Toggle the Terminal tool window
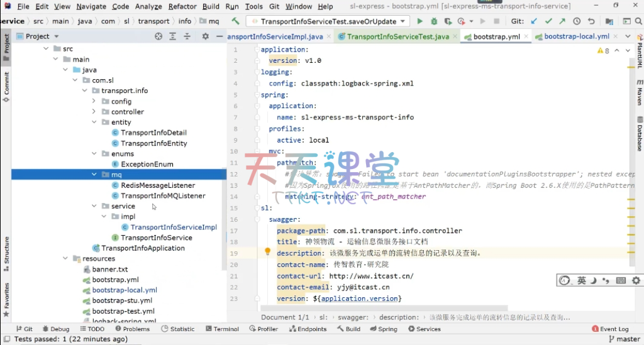Image resolution: width=644 pixels, height=345 pixels. (x=221, y=329)
